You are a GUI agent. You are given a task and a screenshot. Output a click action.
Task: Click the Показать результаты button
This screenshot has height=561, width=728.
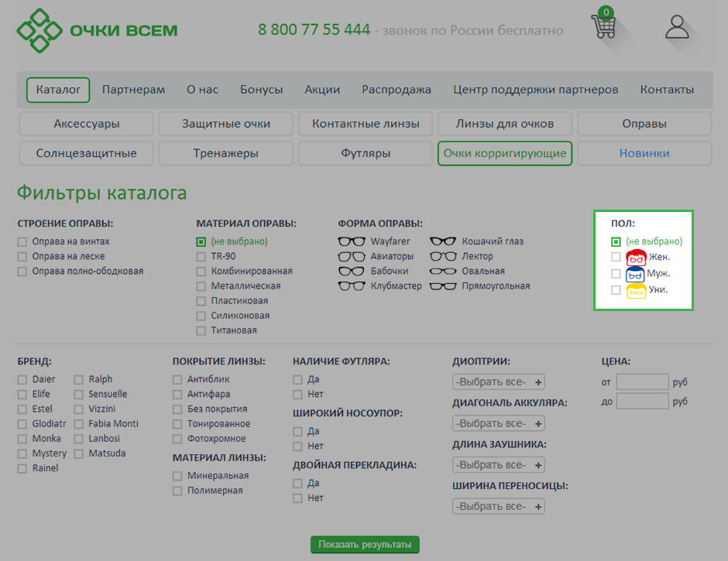point(365,545)
